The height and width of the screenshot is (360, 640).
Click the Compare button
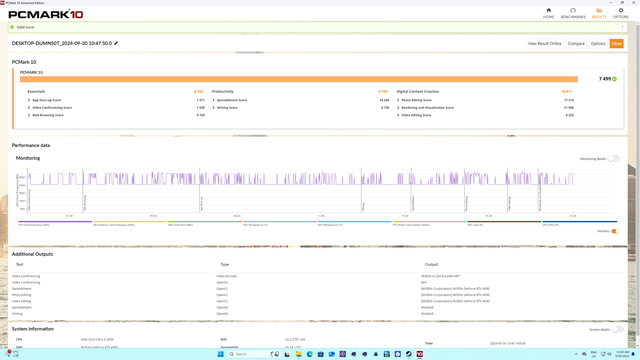pyautogui.click(x=576, y=43)
